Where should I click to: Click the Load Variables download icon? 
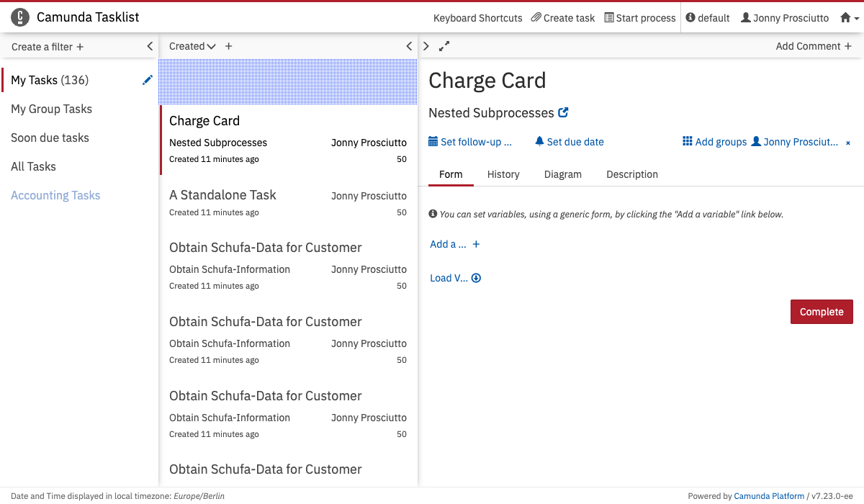pyautogui.click(x=476, y=278)
